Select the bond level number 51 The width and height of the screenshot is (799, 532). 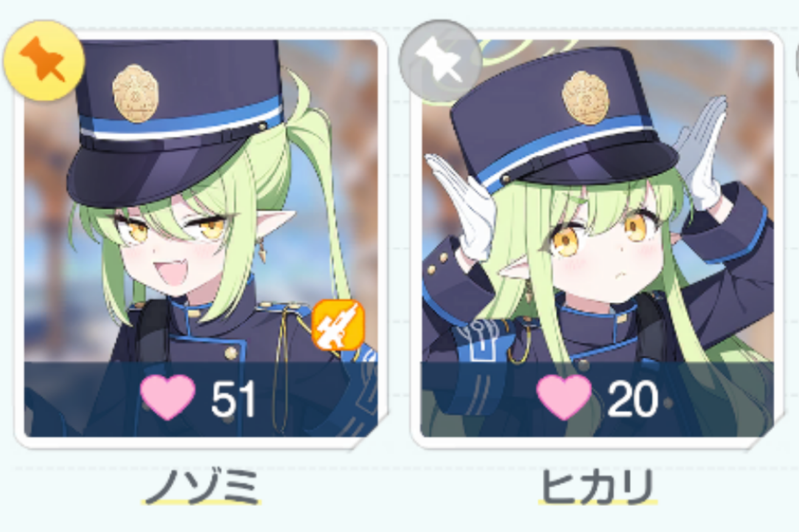pos(234,400)
